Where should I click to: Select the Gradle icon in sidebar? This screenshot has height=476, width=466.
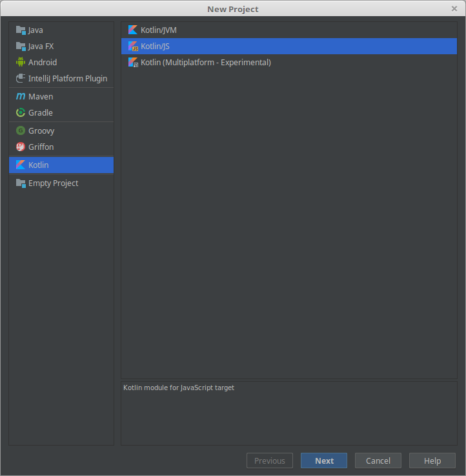21,112
